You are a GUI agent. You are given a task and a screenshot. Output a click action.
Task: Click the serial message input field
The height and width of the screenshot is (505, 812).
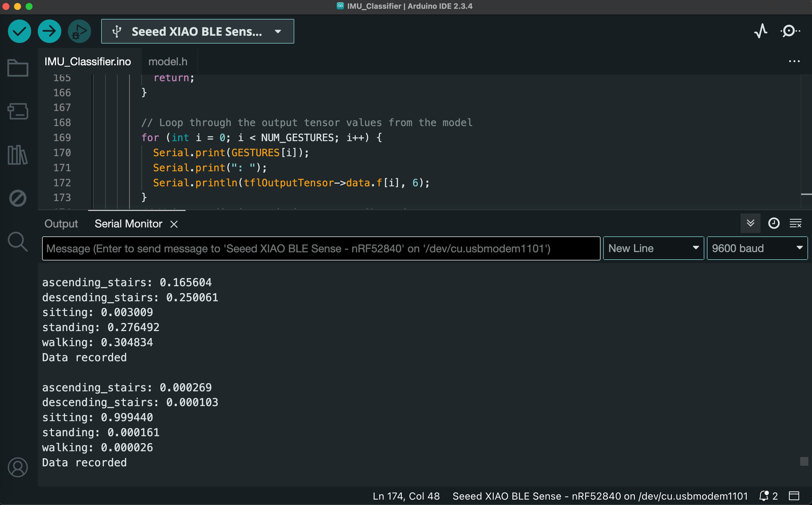[321, 248]
